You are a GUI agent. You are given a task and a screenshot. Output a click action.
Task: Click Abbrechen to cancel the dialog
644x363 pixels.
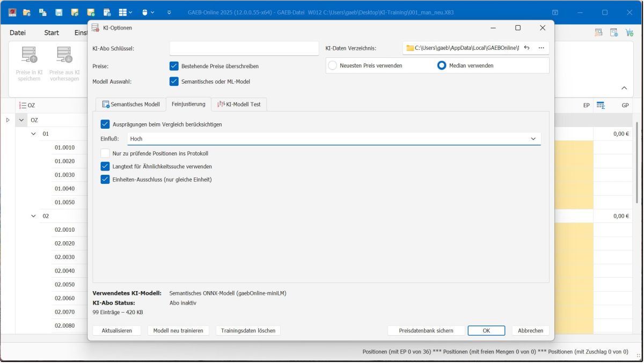531,331
